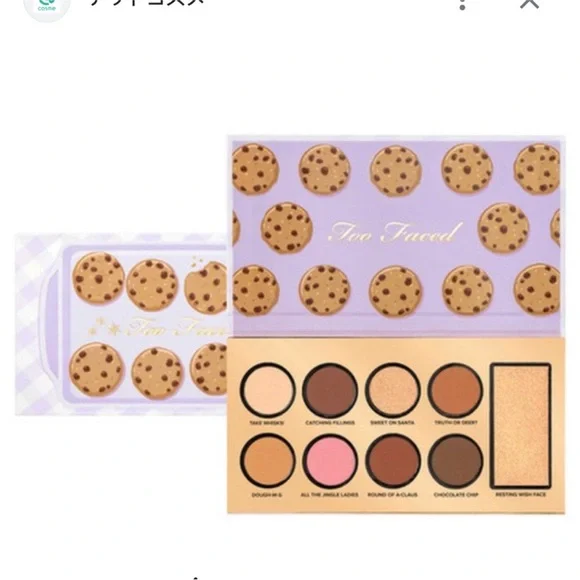Click the Resting Wish Face name label
The image size is (580, 580).
pyautogui.click(x=520, y=495)
